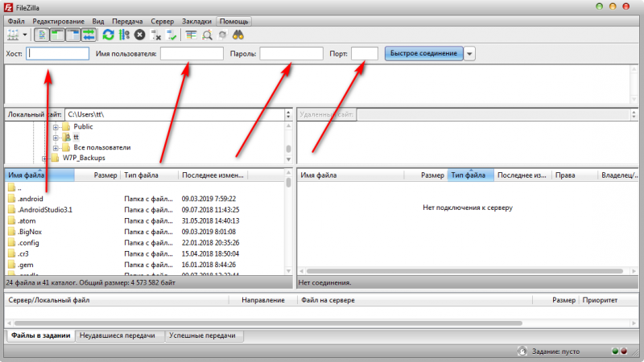Sort local files by Имя файла column

39,175
